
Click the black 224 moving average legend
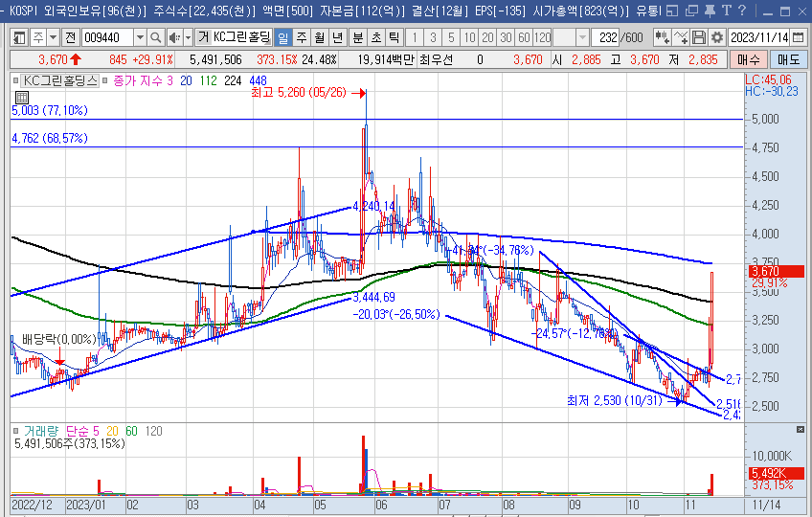tap(233, 80)
